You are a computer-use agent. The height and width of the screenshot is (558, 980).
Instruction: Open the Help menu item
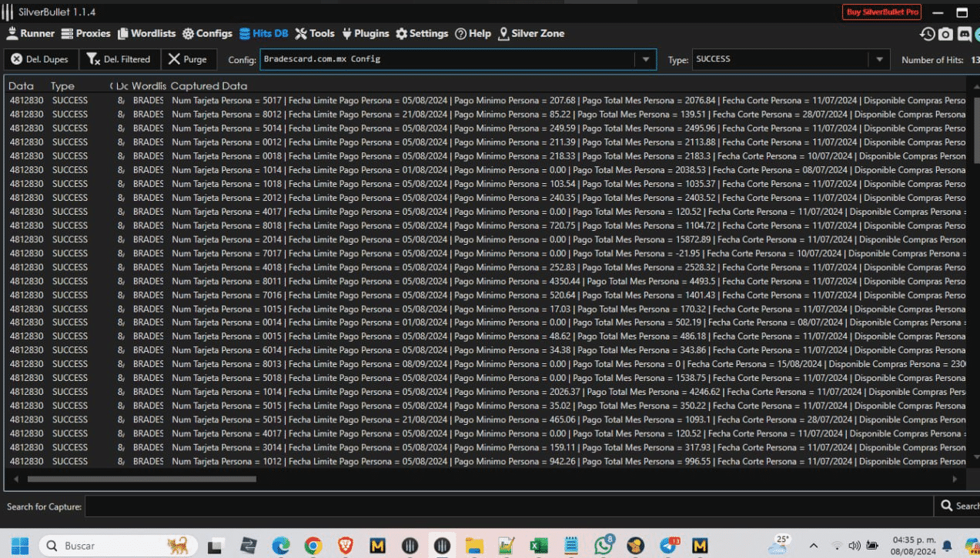pyautogui.click(x=473, y=34)
